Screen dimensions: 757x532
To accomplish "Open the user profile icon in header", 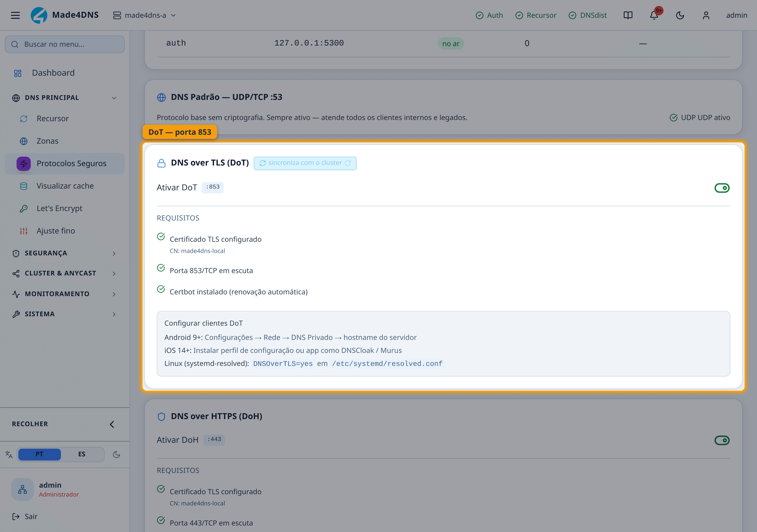I will tap(706, 15).
